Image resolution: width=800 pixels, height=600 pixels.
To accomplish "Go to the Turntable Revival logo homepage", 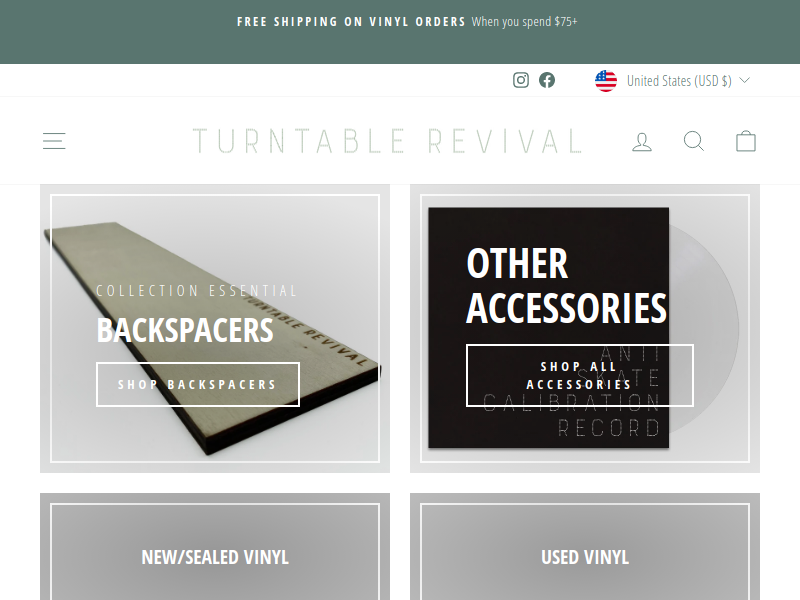I will [388, 141].
